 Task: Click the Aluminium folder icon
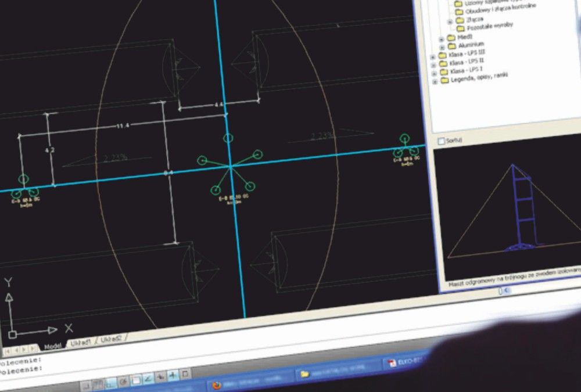click(451, 46)
